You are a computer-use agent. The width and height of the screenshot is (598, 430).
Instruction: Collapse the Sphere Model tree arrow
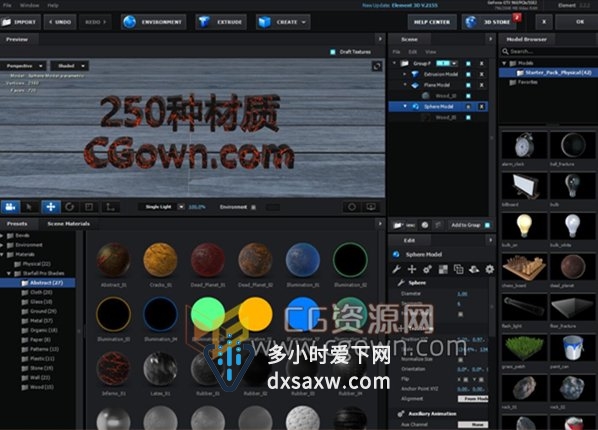[x=405, y=106]
